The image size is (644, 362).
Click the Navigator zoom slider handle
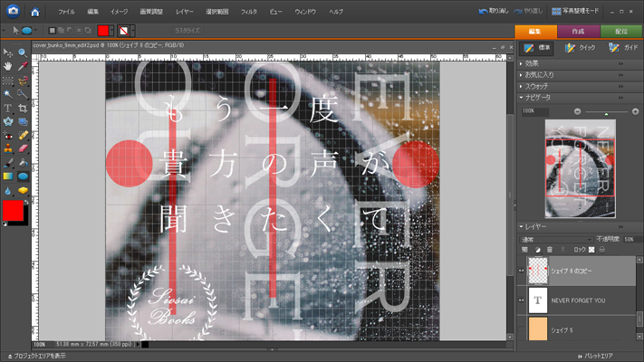606,114
